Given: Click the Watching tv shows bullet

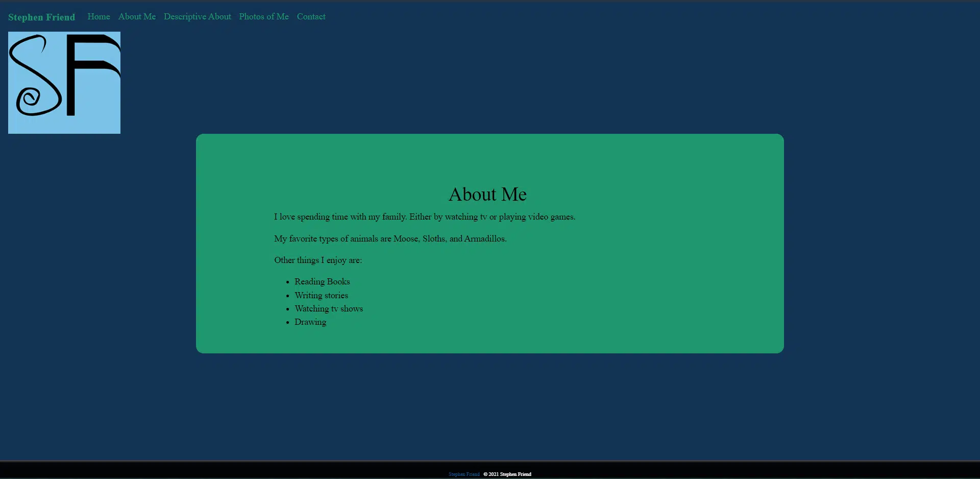Looking at the screenshot, I should 328,308.
